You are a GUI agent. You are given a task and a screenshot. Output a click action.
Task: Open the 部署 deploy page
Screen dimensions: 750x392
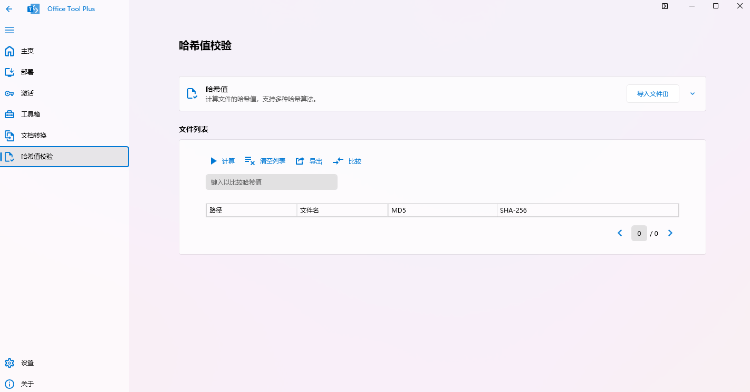pyautogui.click(x=65, y=72)
